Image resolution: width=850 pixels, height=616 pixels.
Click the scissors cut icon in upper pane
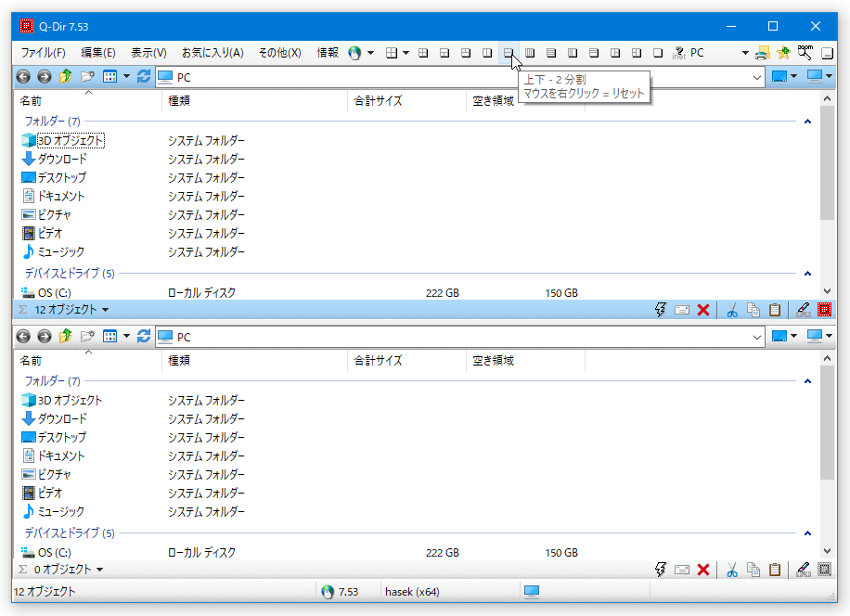click(x=732, y=310)
